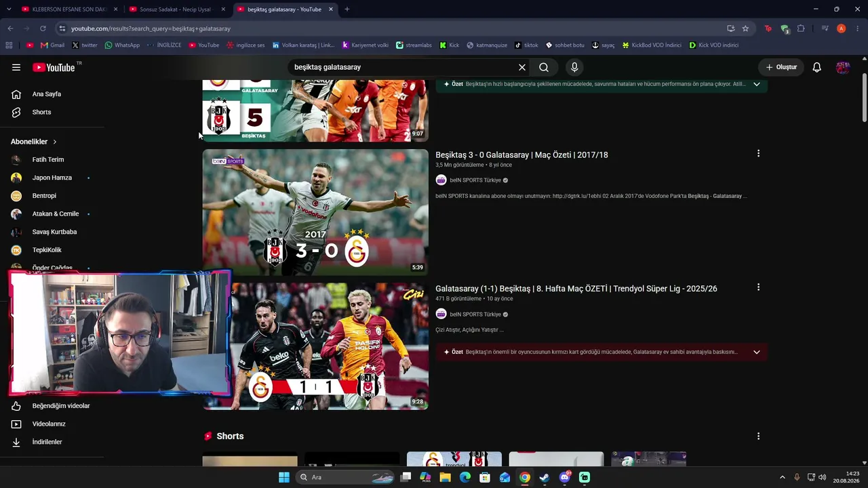This screenshot has width=868, height=488.
Task: Open Chrome extensions puzzle icon
Action: (x=801, y=28)
